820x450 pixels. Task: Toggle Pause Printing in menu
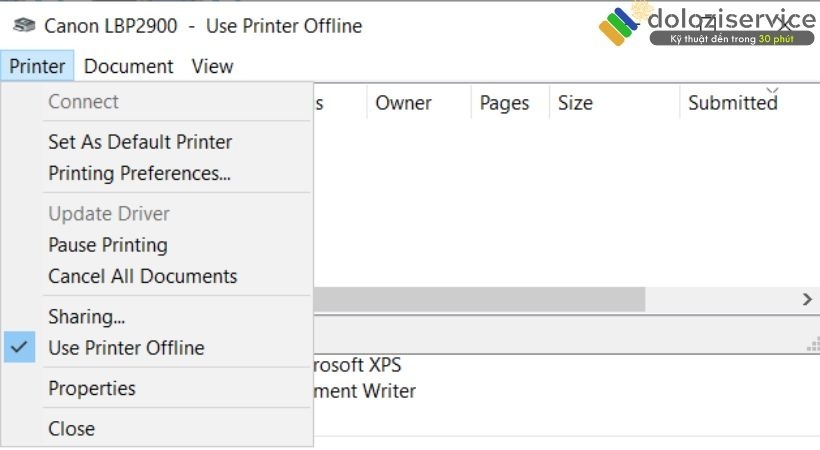pyautogui.click(x=107, y=245)
